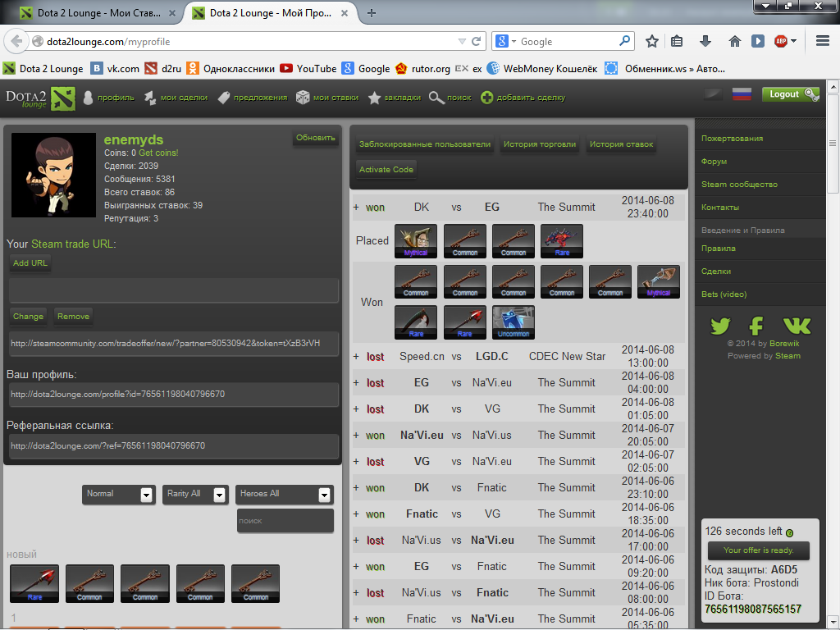This screenshot has width=840, height=630.
Task: Click the Обновить button
Action: click(316, 138)
